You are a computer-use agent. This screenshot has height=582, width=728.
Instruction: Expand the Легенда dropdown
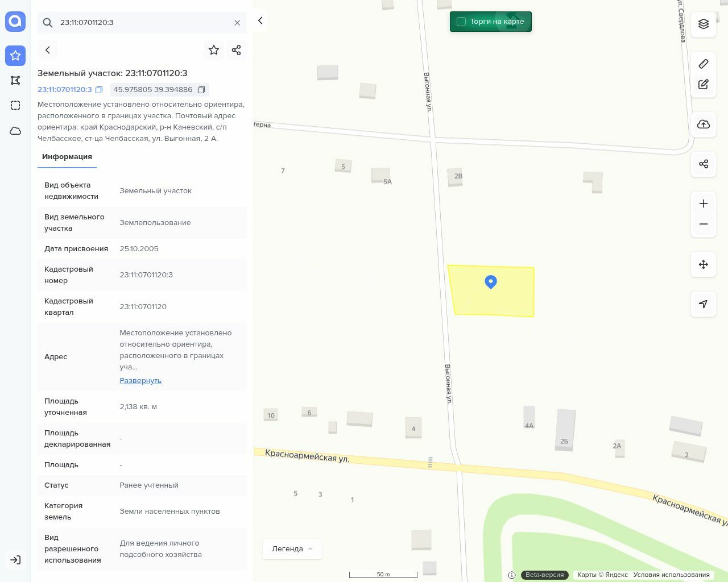click(x=292, y=548)
